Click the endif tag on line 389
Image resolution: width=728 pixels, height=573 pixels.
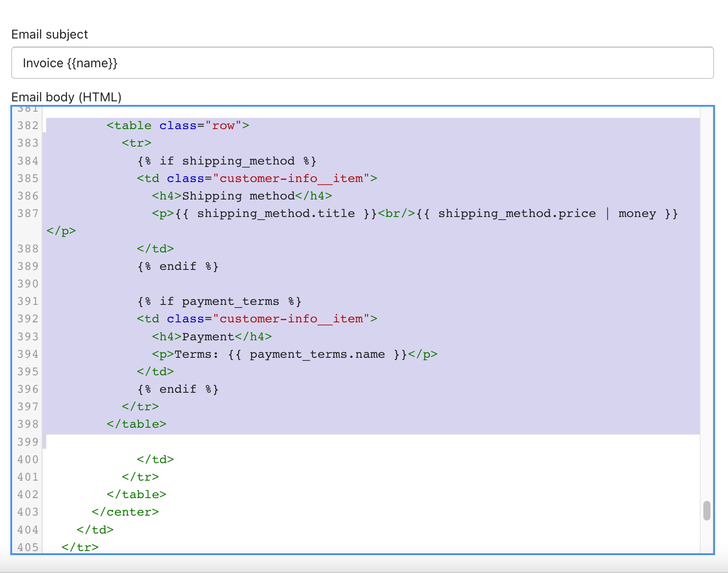point(178,266)
